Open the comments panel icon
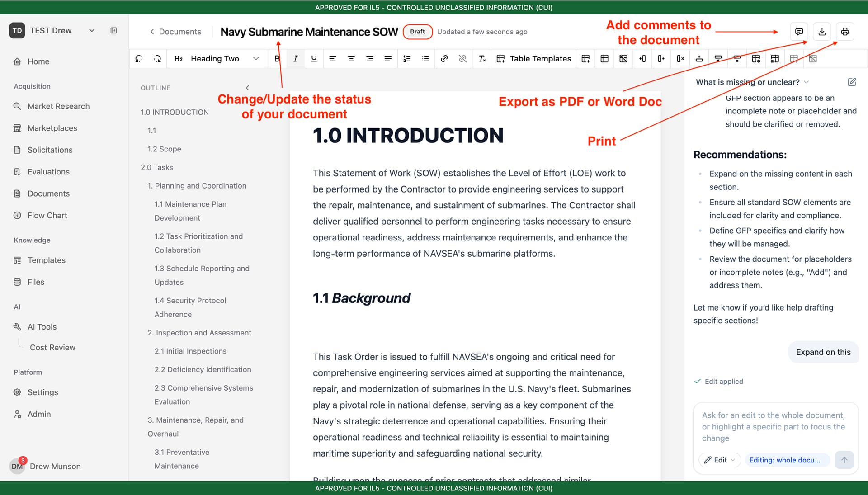Image resolution: width=868 pixels, height=495 pixels. 799,32
